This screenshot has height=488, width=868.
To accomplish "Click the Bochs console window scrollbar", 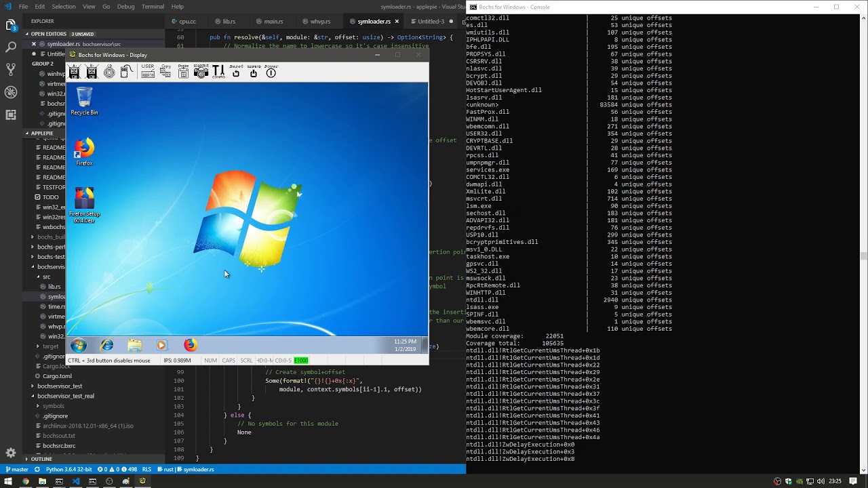I will pyautogui.click(x=863, y=256).
